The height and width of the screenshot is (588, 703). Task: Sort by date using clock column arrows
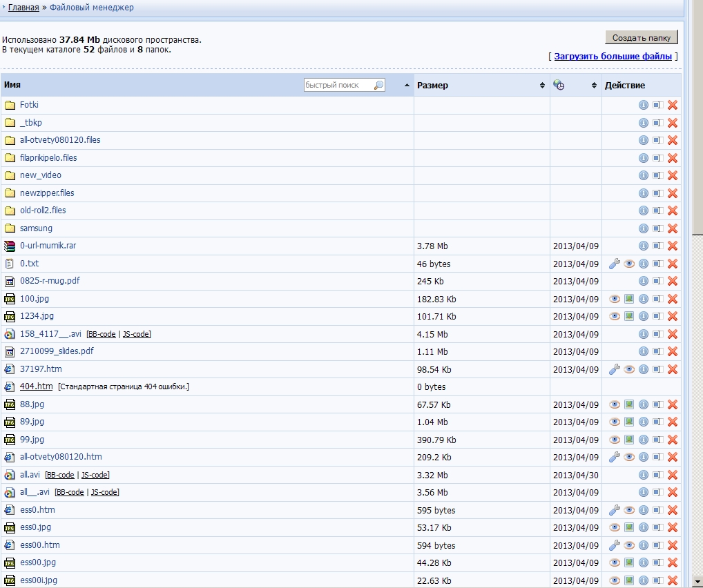click(594, 86)
